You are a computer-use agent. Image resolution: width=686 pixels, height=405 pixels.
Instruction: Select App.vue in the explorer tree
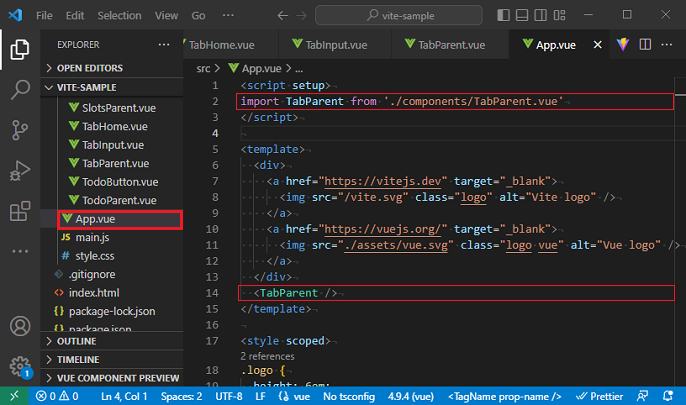point(112,219)
